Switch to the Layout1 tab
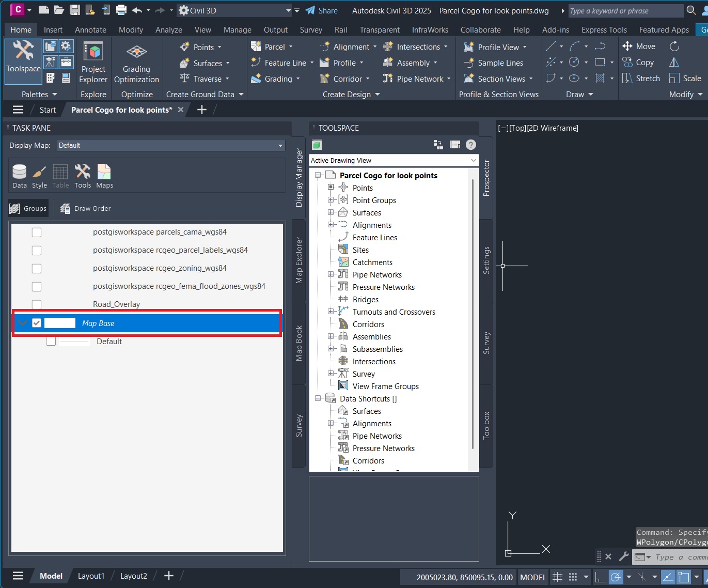 [91, 576]
